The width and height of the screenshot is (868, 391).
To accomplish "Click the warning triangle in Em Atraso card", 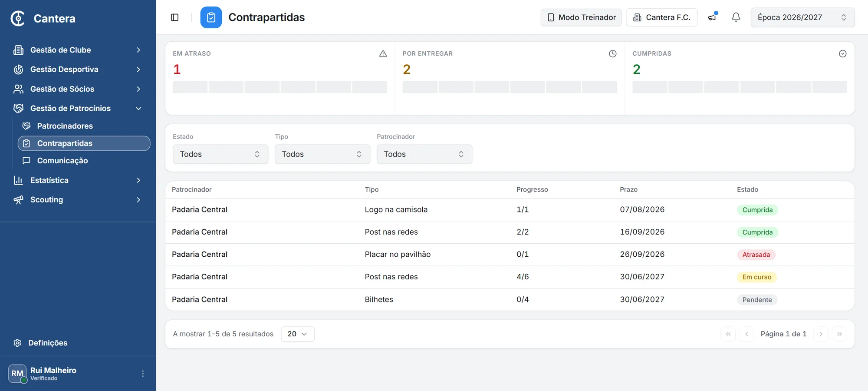I will [383, 53].
